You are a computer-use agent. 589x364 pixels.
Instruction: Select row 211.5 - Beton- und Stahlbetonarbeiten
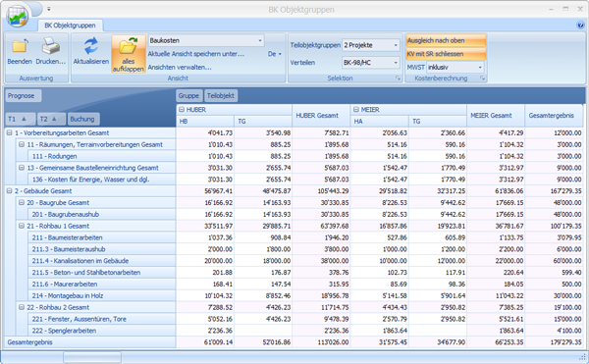pos(101,273)
